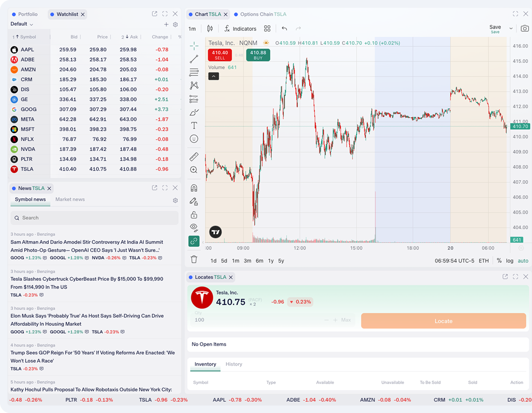Toggle the green link sync button
Viewport: 532px width, 413px height.
coord(194,241)
